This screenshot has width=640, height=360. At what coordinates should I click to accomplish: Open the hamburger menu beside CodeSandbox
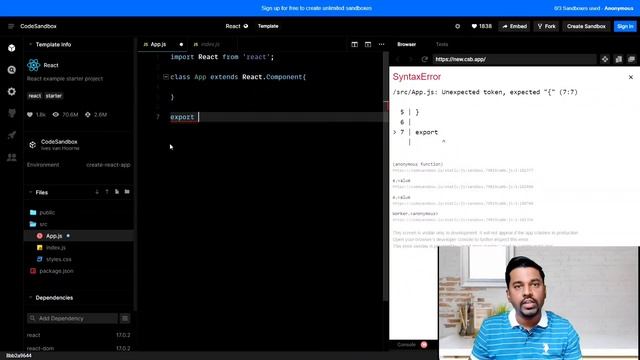point(11,26)
